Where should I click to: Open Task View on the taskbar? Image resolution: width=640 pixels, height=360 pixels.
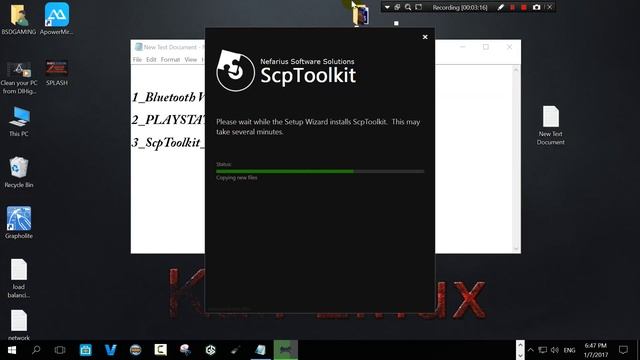(60, 350)
